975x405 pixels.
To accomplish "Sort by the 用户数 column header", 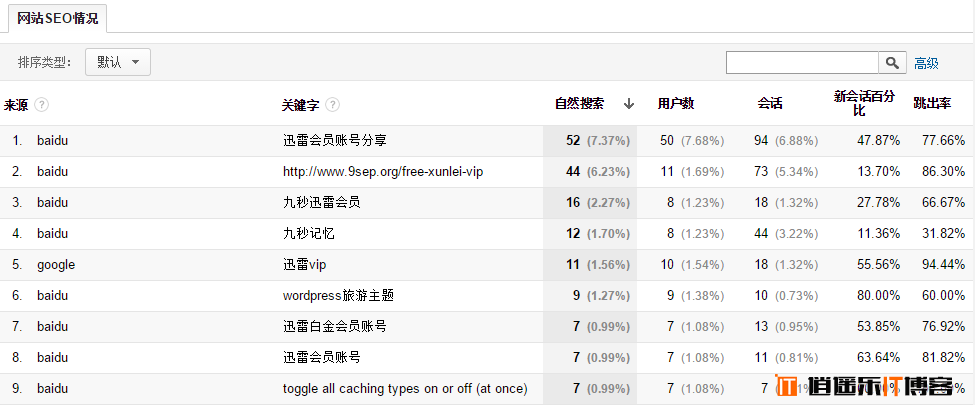I will (676, 103).
